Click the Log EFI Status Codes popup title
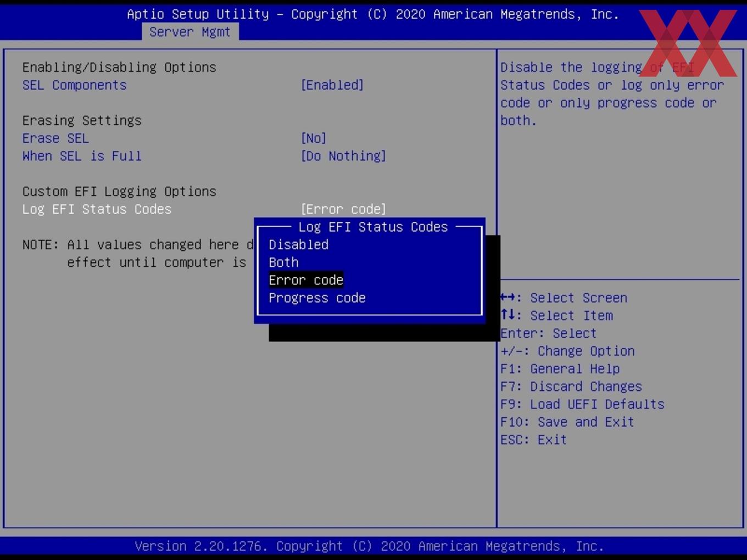Viewport: 747px width, 560px height. point(374,227)
